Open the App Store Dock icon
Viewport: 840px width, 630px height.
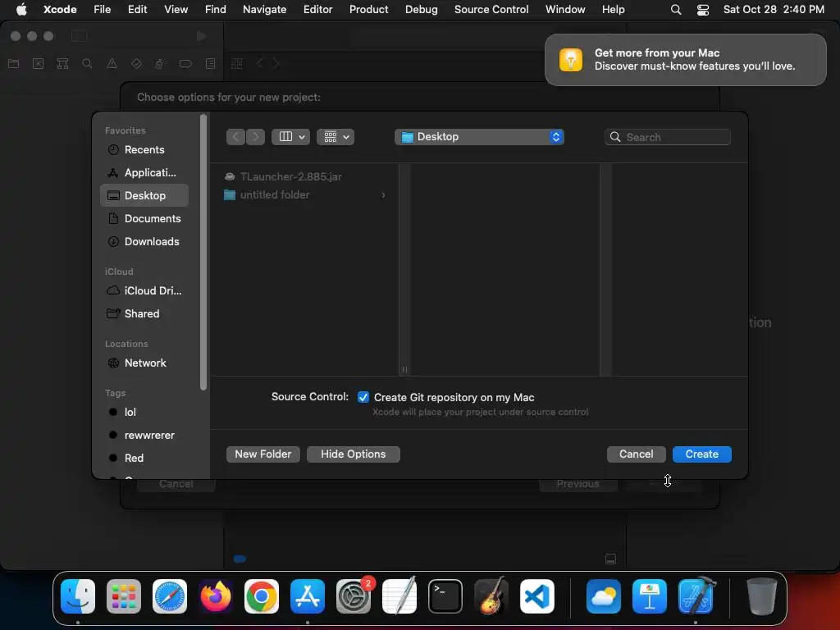point(308,596)
